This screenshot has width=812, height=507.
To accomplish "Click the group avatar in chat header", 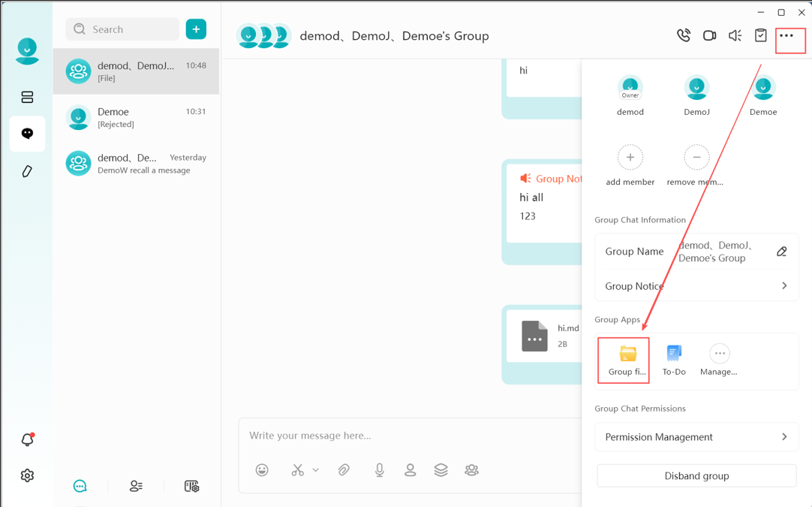I will (x=263, y=36).
